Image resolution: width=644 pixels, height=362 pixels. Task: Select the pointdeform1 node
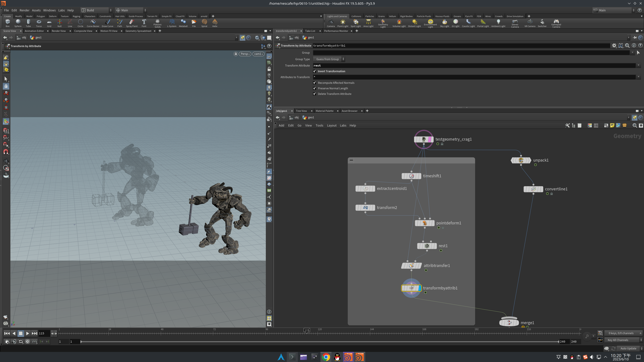pyautogui.click(x=424, y=223)
